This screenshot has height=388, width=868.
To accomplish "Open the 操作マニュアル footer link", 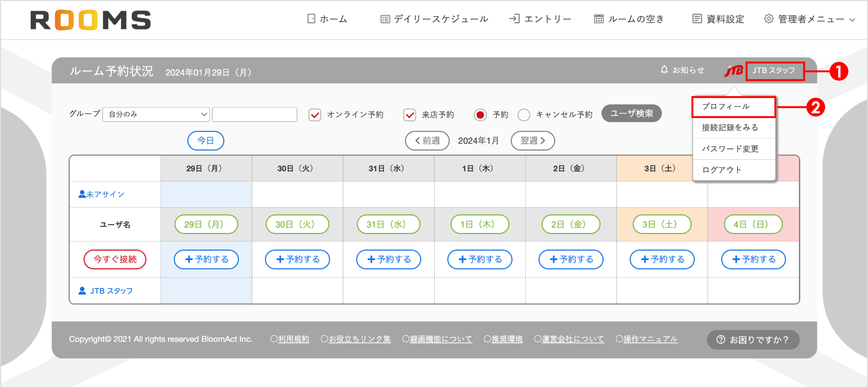I will [x=650, y=339].
